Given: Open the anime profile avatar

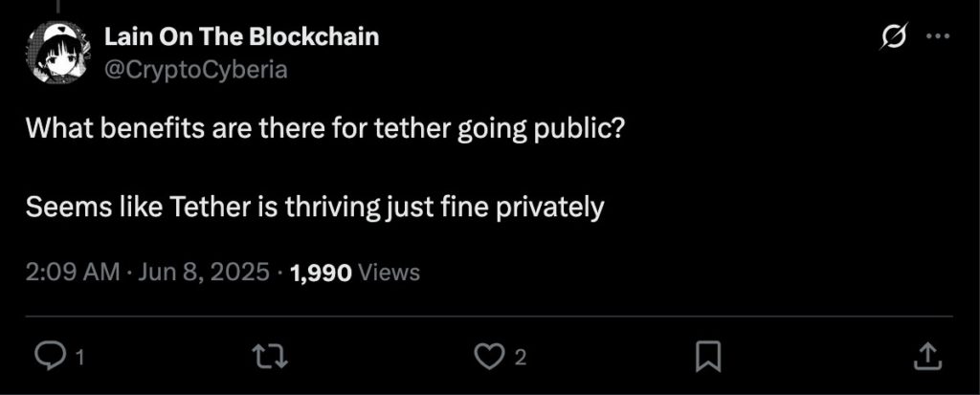Looking at the screenshot, I should 58,52.
